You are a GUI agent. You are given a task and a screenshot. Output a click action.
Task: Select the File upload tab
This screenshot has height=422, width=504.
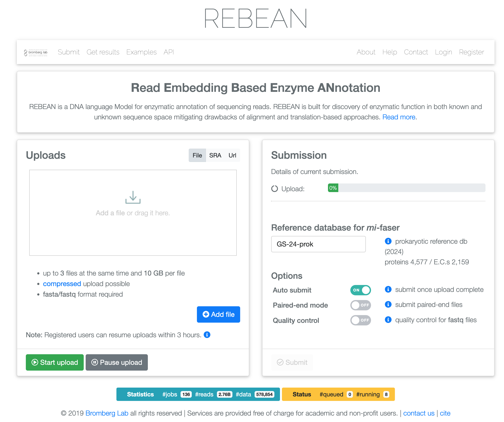coord(197,155)
